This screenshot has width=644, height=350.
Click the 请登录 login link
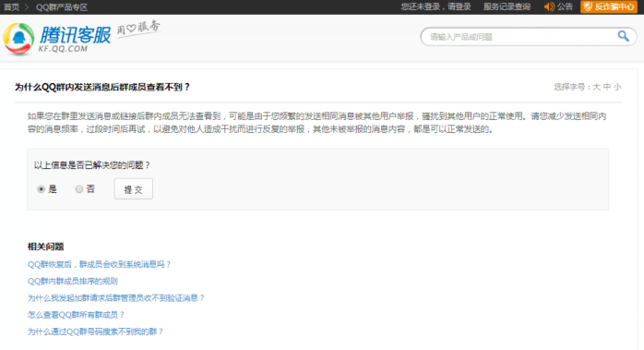click(459, 6)
